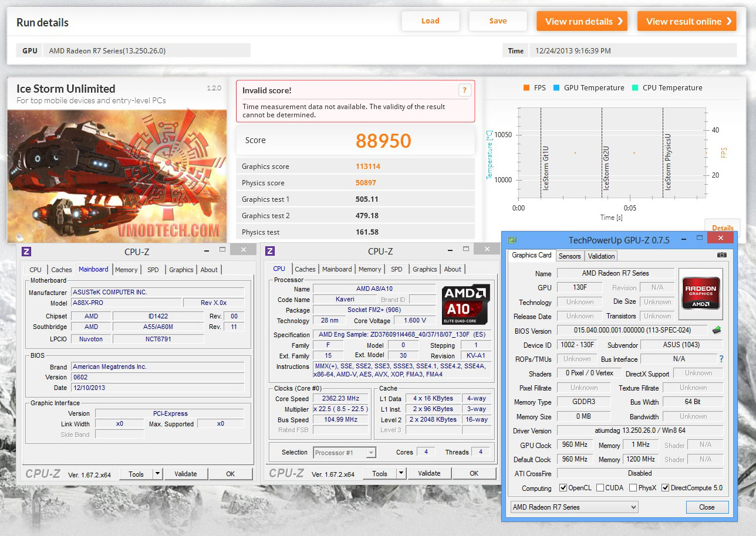The width and height of the screenshot is (756, 536).
Task: Click the LPCIO model NCT6791
Action: 158,339
